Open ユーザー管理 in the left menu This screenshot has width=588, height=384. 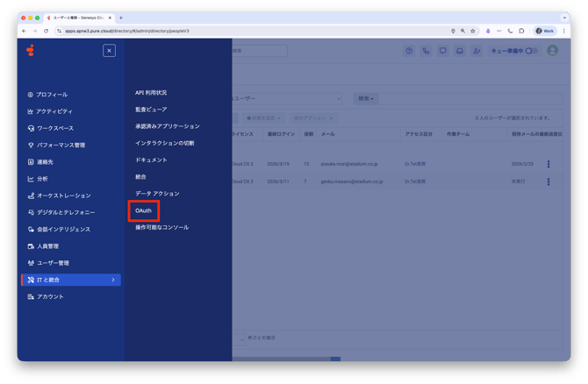click(x=48, y=263)
